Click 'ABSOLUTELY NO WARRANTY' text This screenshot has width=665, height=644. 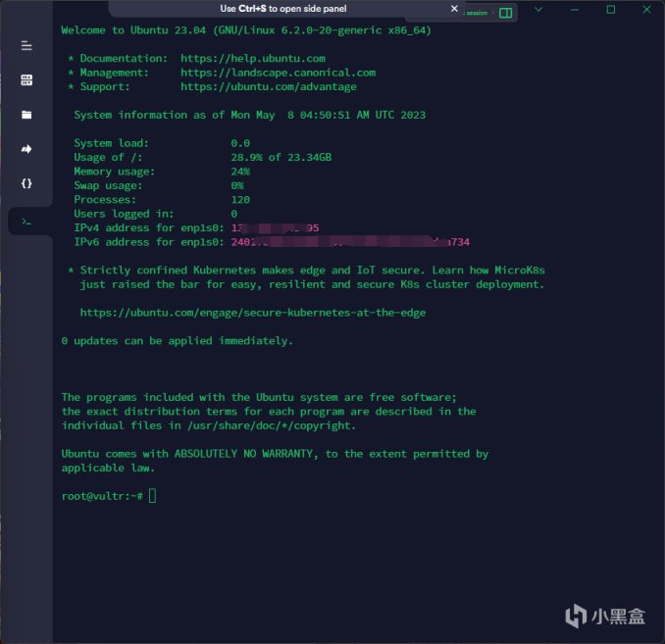point(243,454)
